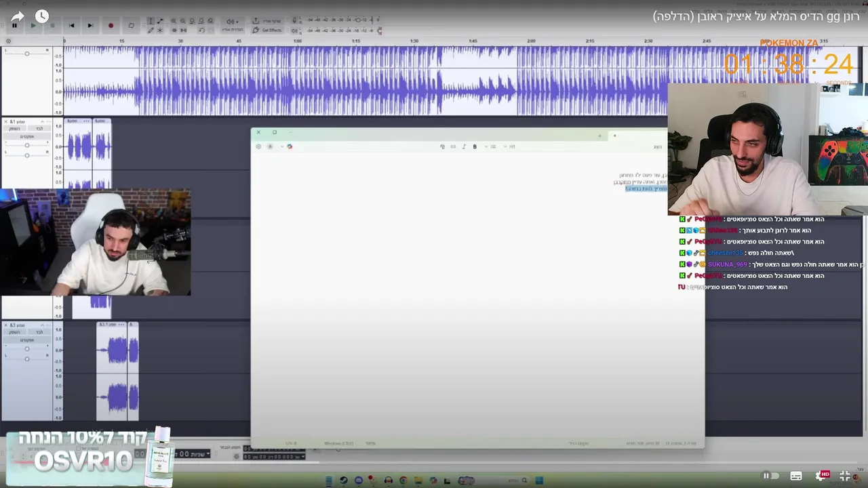
Task: Click the Undo arrow in Audacity toolbar
Action: tap(201, 30)
